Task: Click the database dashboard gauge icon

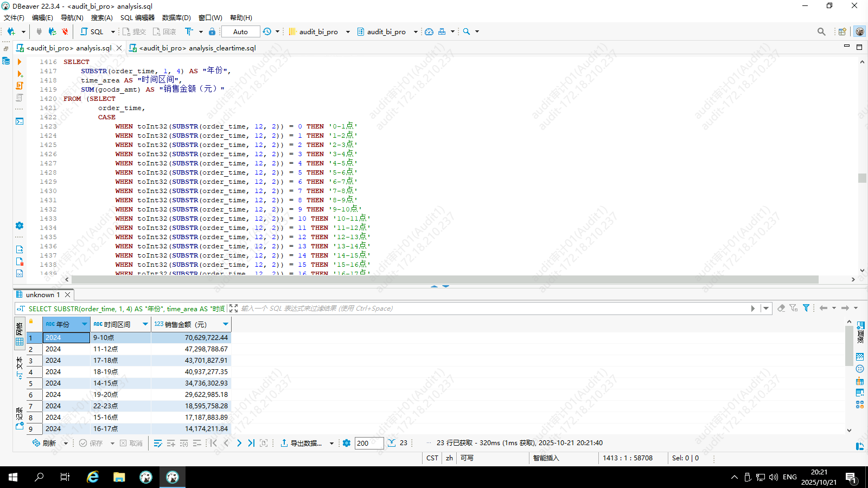Action: tap(429, 31)
